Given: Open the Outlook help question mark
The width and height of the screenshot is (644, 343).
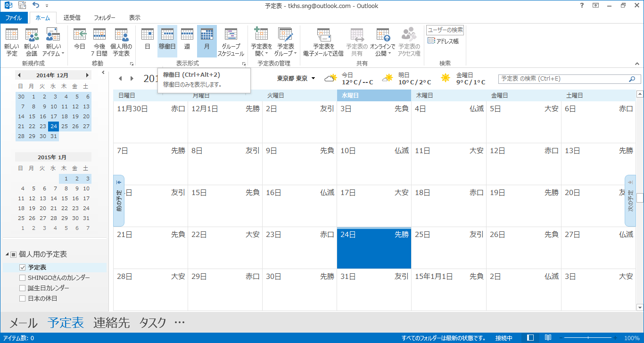Looking at the screenshot, I should (581, 5).
